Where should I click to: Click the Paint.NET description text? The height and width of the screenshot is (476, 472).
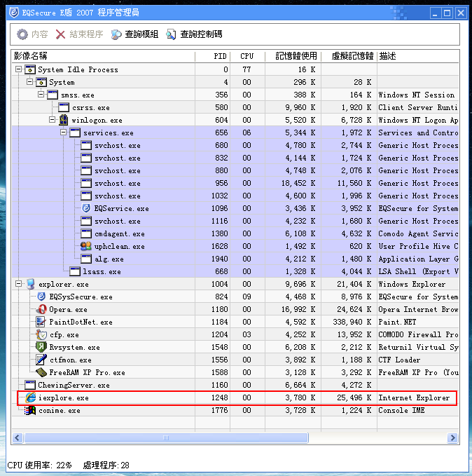pos(397,322)
